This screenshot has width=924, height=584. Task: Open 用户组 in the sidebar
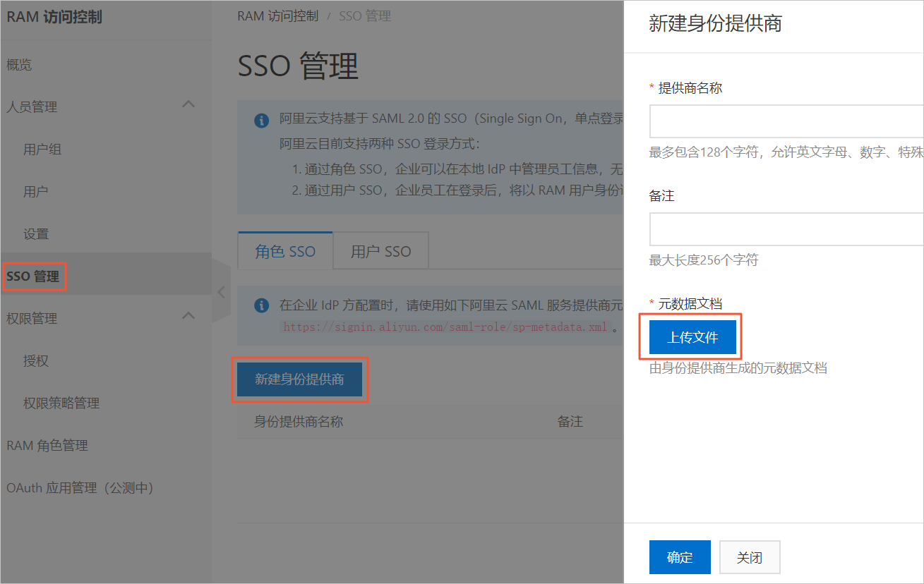click(42, 150)
